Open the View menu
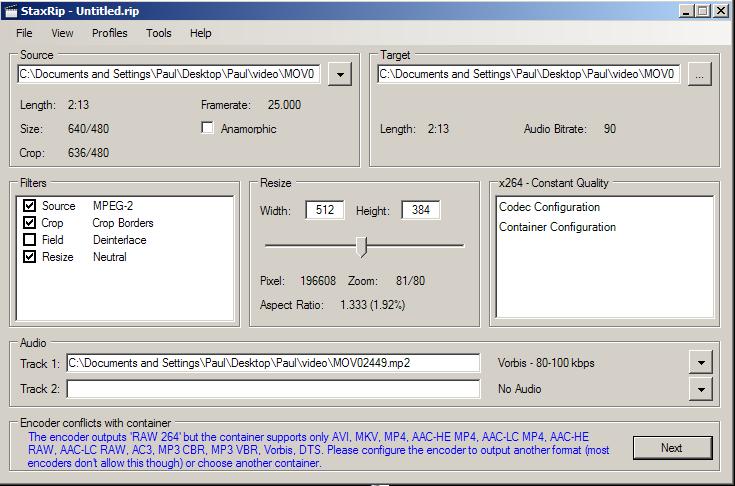Image resolution: width=735 pixels, height=486 pixels. (x=62, y=33)
